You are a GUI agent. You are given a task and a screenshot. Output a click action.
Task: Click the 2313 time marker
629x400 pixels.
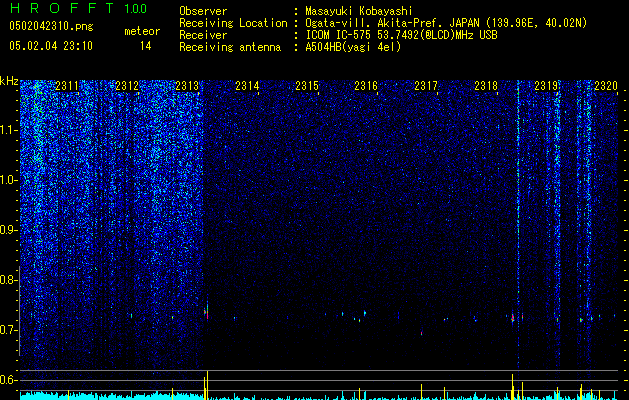tap(187, 85)
